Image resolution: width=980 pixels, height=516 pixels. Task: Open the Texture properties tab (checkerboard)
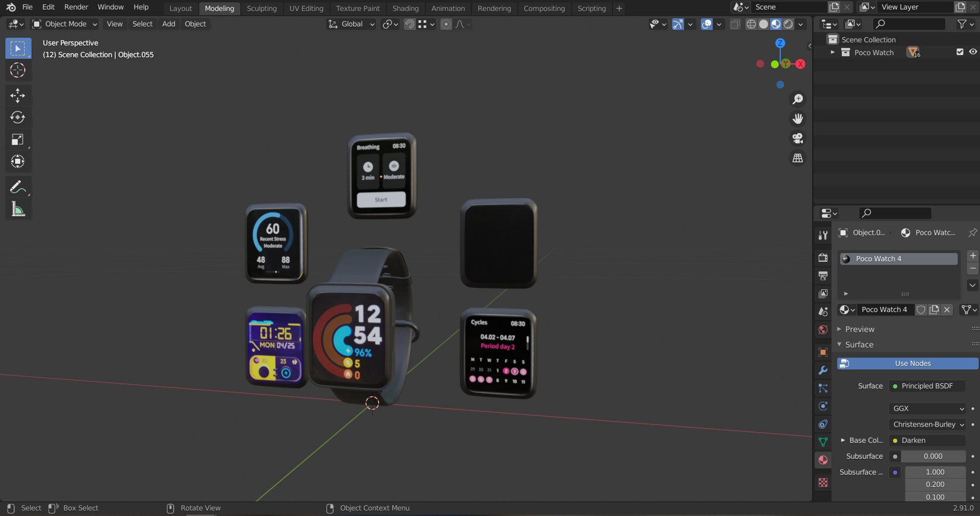[x=823, y=482]
